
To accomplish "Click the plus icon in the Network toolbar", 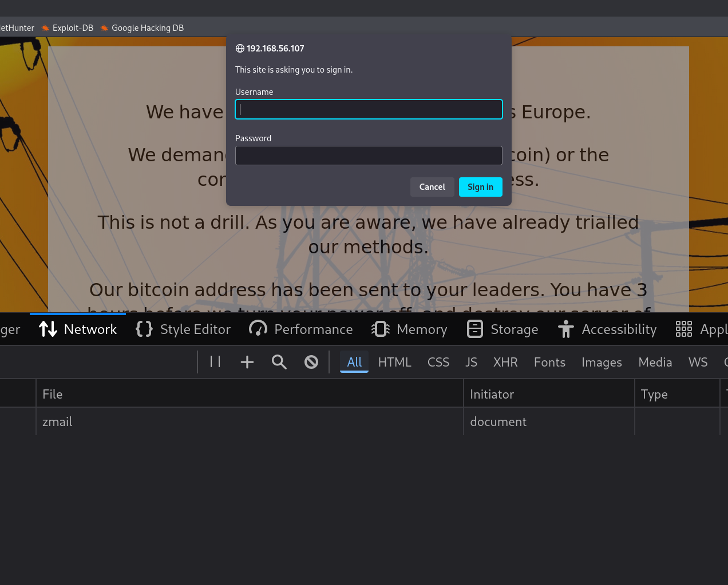I will pyautogui.click(x=247, y=362).
